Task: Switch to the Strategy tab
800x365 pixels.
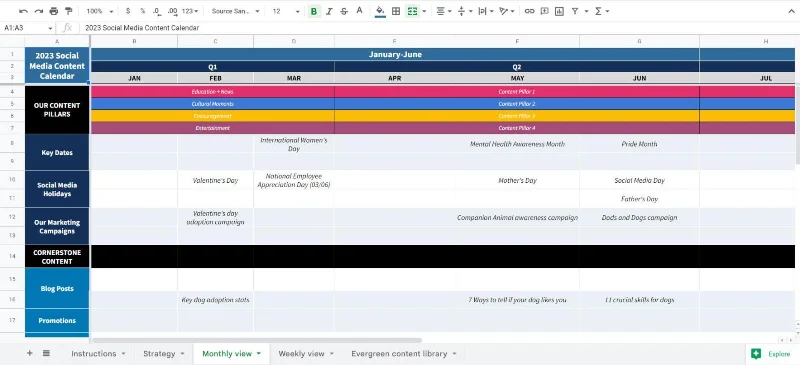Action: 163,354
